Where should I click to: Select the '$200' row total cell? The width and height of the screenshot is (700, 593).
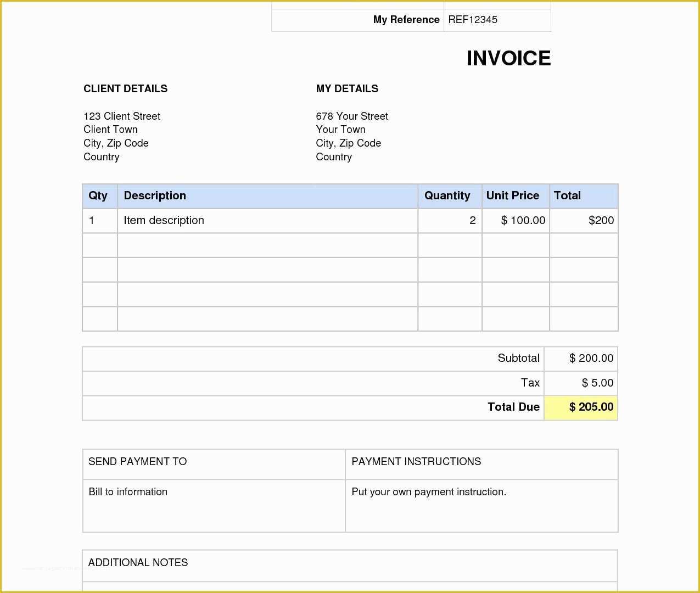[x=584, y=221]
